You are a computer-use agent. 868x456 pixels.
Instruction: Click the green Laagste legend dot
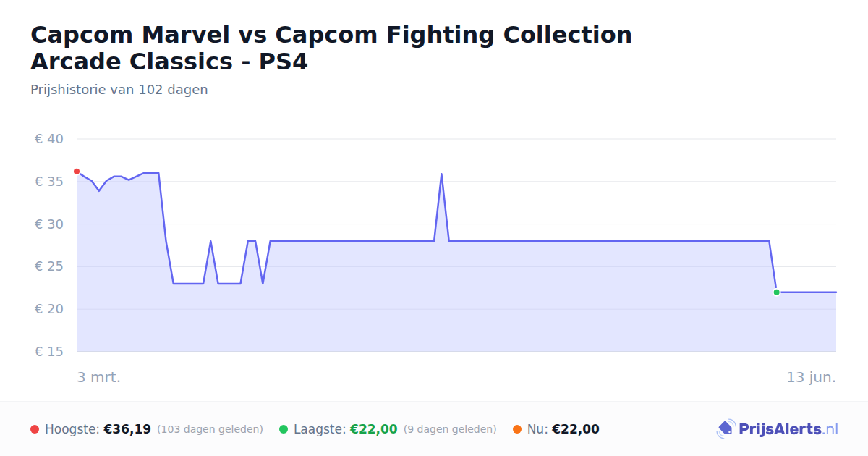tap(284, 429)
